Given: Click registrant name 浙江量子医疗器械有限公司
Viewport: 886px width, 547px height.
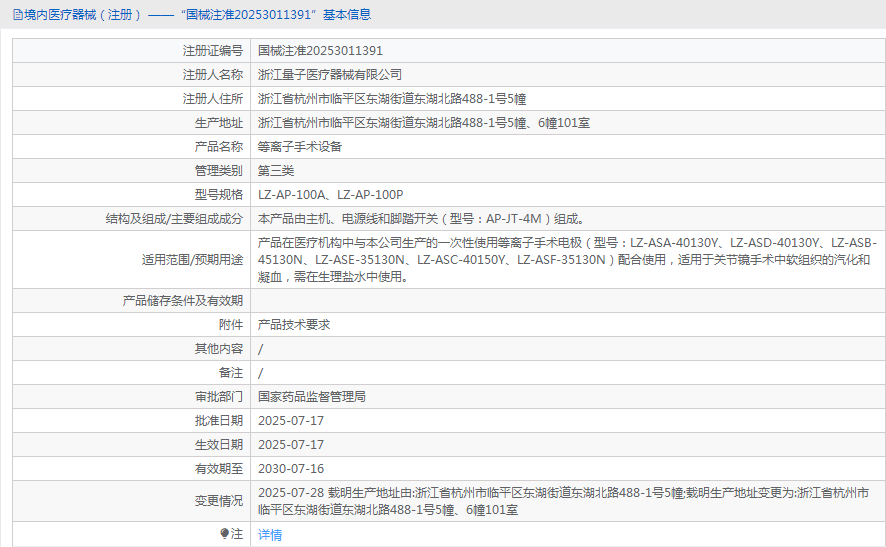Looking at the screenshot, I should tap(330, 75).
